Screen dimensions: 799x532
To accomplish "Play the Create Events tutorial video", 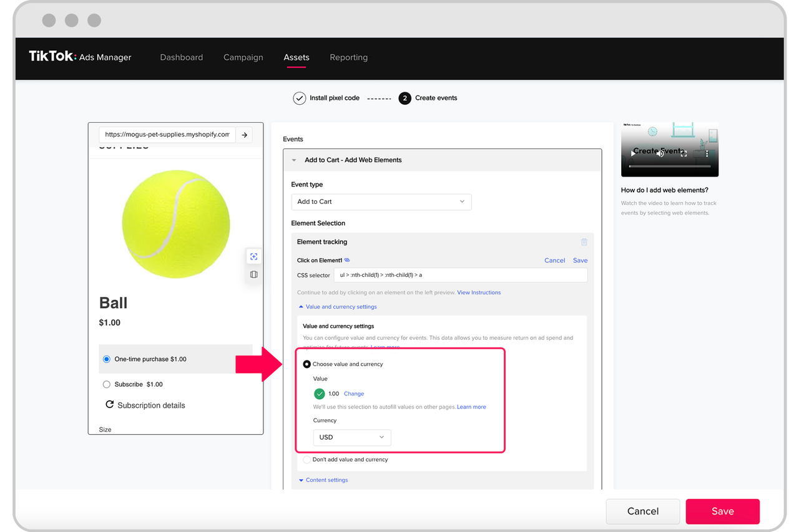I will pos(633,153).
